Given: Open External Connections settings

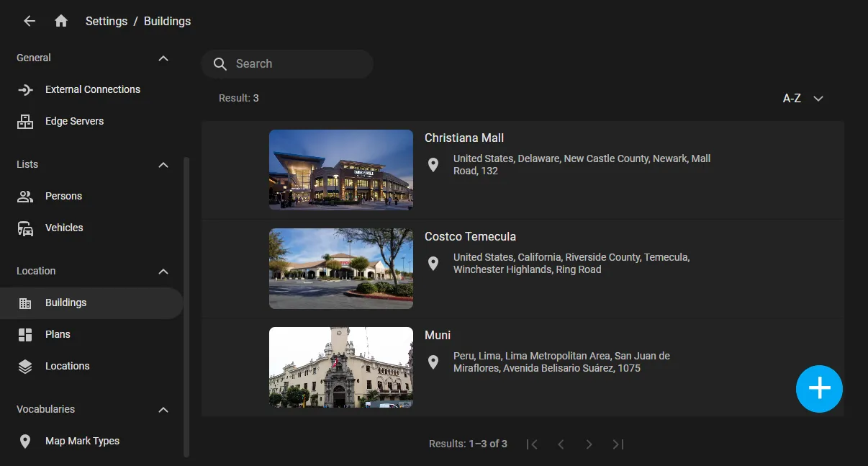Looking at the screenshot, I should point(91,90).
